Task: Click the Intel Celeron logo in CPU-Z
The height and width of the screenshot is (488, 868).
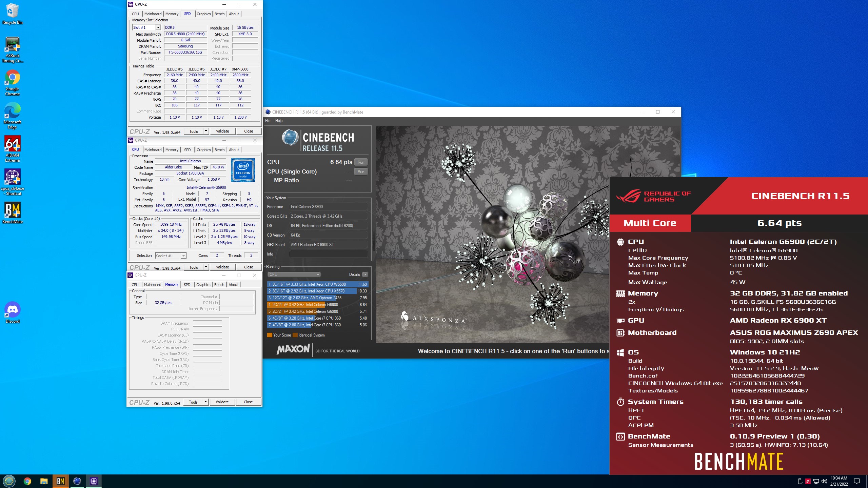Action: pyautogui.click(x=243, y=170)
